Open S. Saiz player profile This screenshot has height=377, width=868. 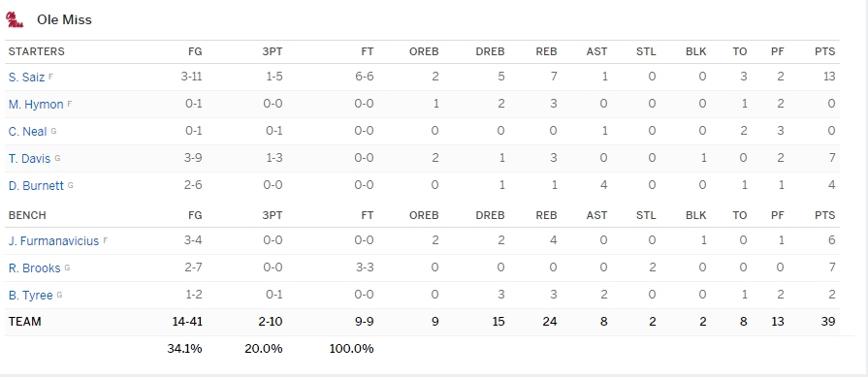click(26, 78)
